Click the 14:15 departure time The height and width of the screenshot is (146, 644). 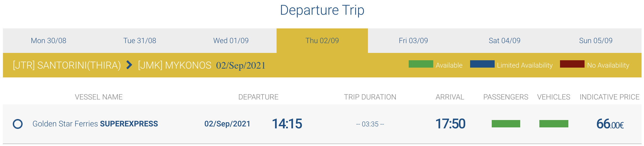[287, 124]
